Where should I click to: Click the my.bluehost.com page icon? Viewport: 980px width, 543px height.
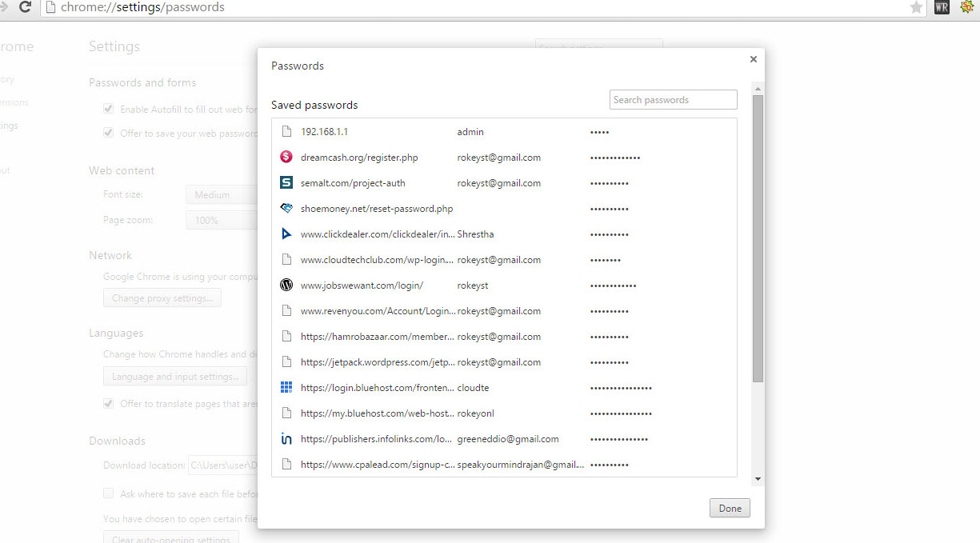pos(286,413)
